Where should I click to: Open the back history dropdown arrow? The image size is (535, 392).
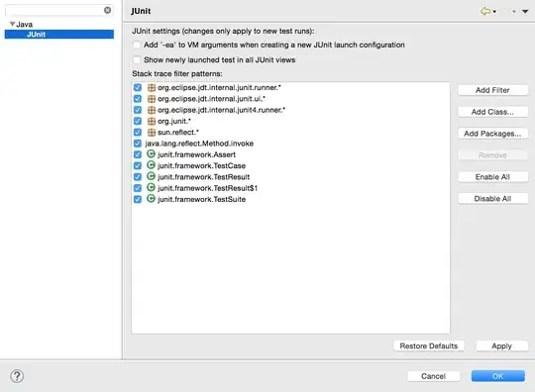[494, 12]
